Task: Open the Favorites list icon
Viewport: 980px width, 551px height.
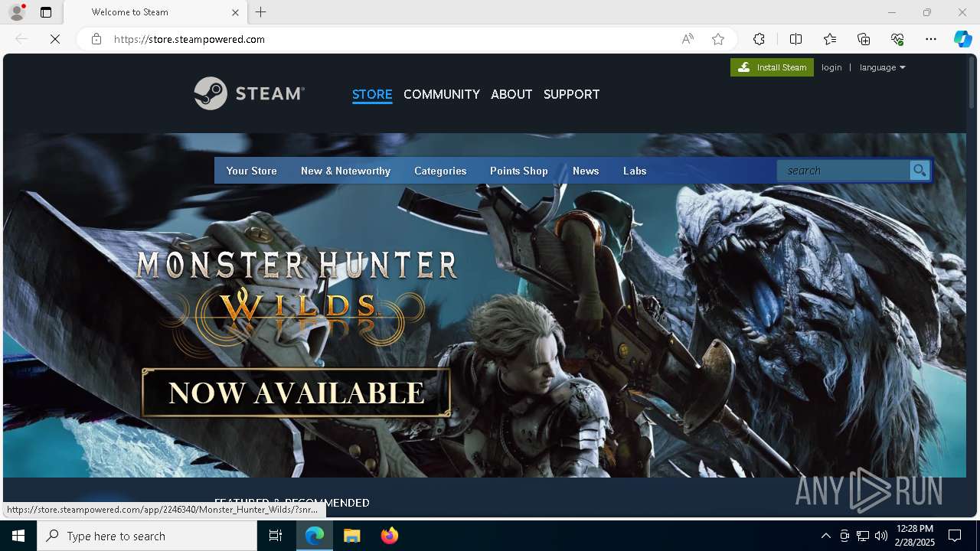Action: point(830,39)
